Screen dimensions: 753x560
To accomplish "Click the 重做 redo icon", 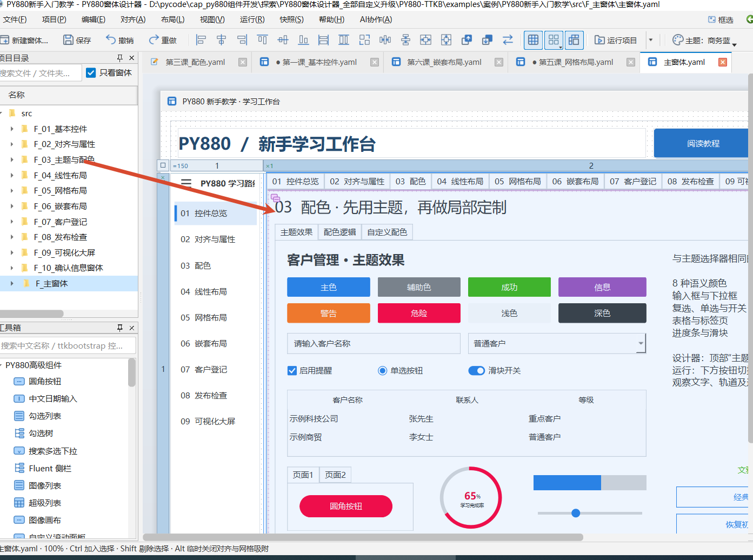I will coord(154,40).
